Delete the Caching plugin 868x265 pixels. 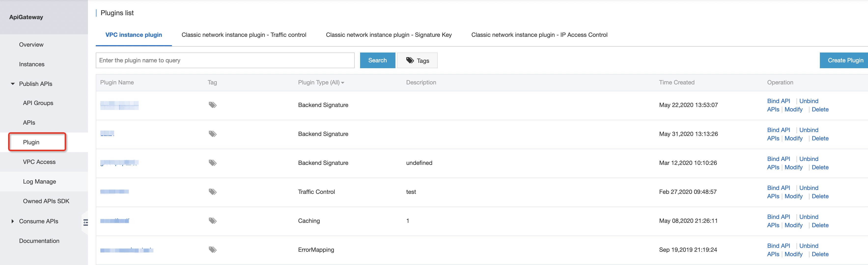[820, 225]
